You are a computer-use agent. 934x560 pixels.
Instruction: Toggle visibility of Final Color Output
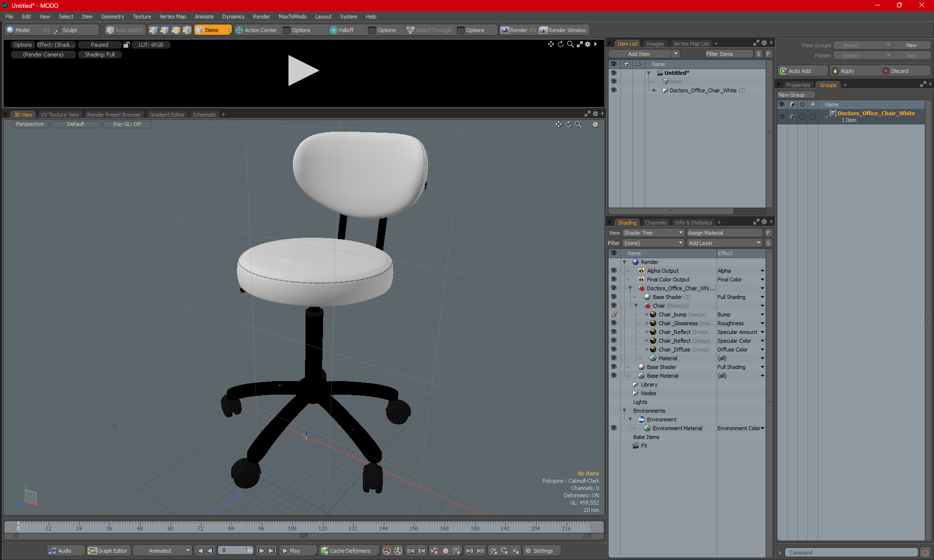[x=613, y=280]
